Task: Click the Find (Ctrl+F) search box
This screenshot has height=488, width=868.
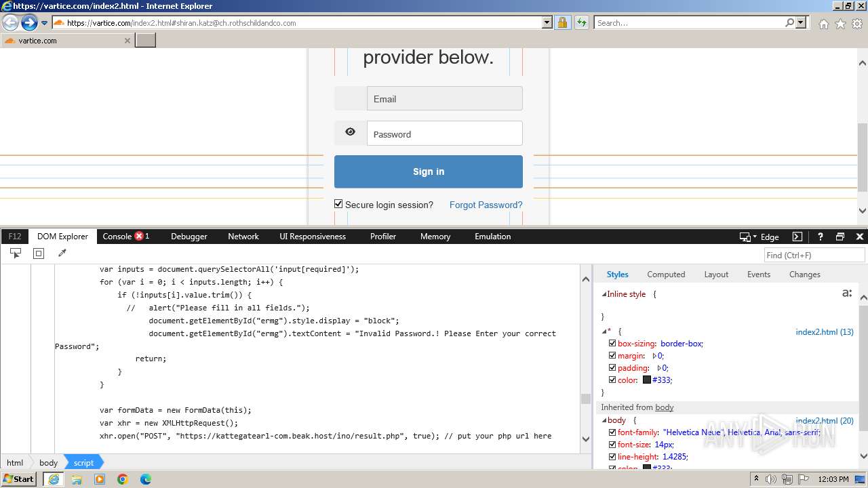Action: click(814, 255)
